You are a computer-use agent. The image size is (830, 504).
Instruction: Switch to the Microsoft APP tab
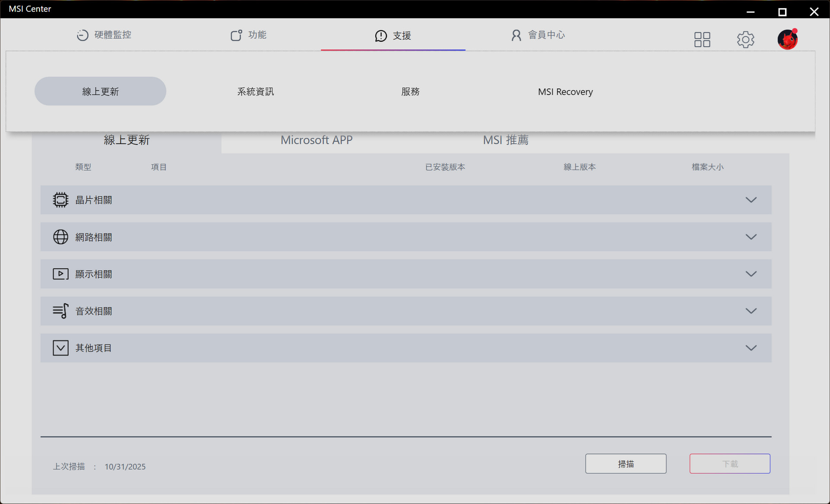316,140
